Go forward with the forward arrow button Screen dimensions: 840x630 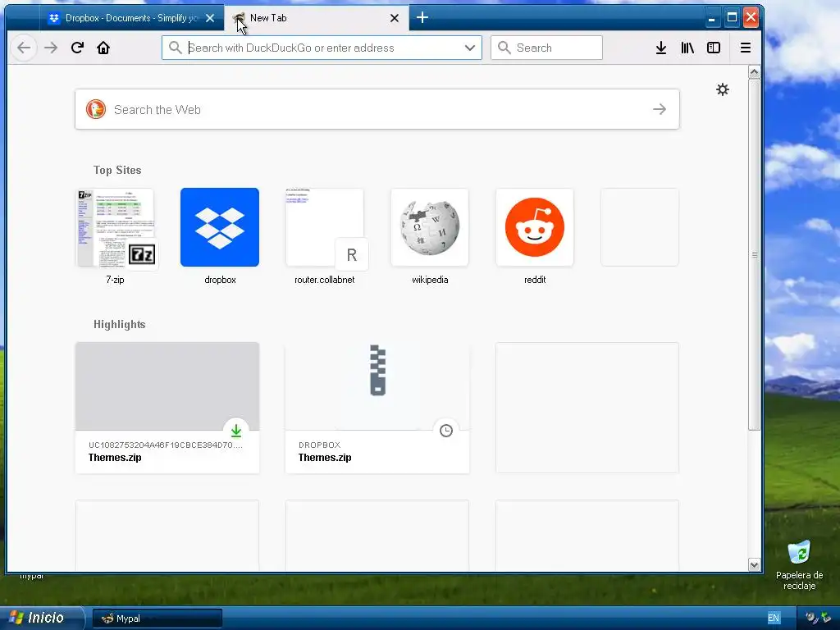pos(51,48)
